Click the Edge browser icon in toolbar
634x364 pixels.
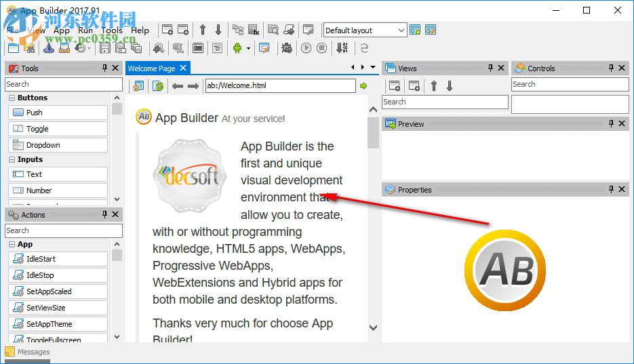(x=364, y=48)
